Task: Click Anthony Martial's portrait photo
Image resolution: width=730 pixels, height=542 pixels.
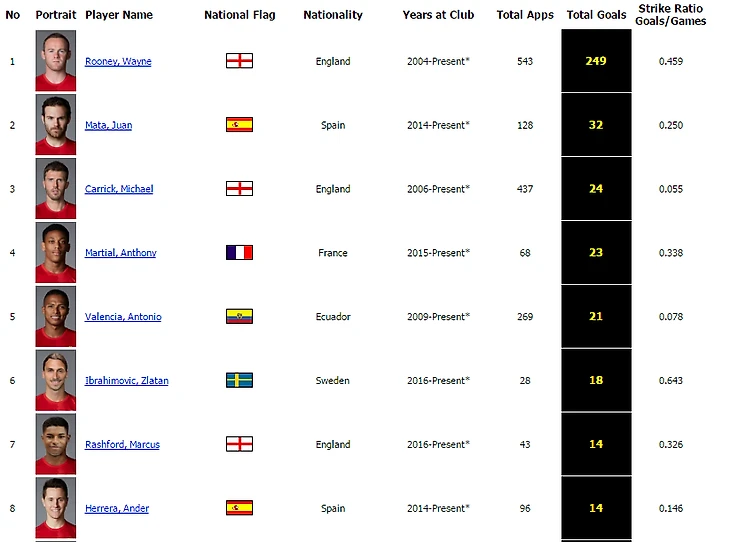Action: 55,252
